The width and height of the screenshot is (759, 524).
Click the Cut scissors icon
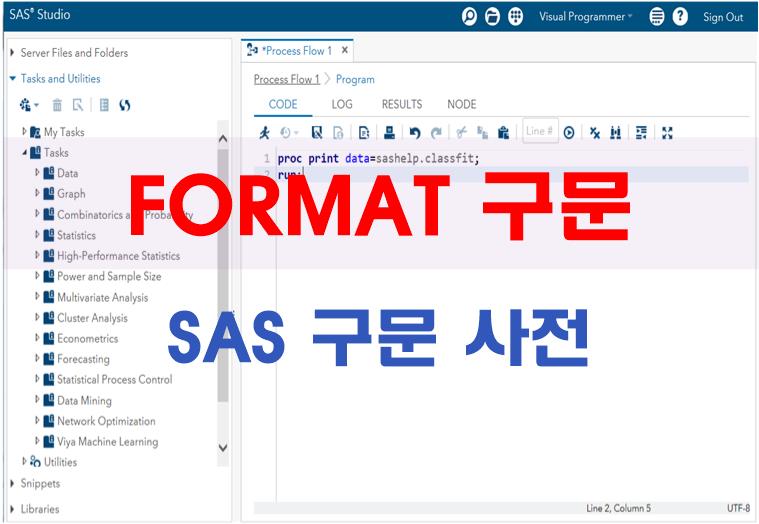coord(462,132)
